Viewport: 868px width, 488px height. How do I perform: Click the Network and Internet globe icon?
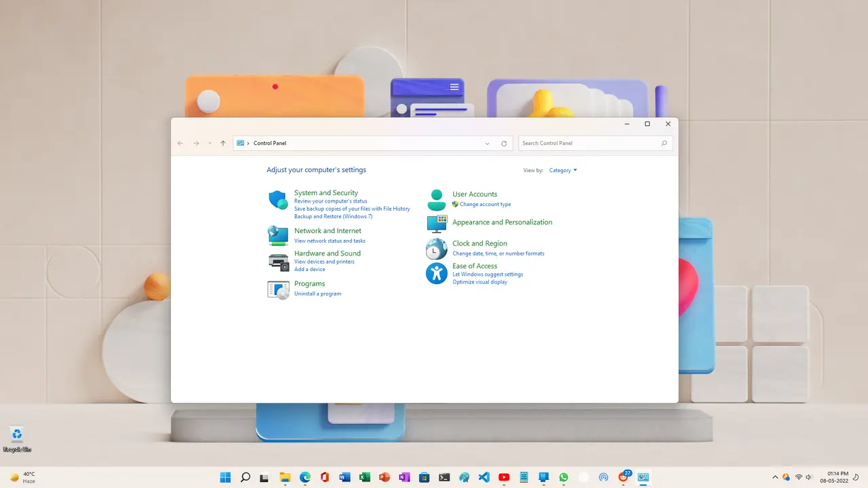278,235
